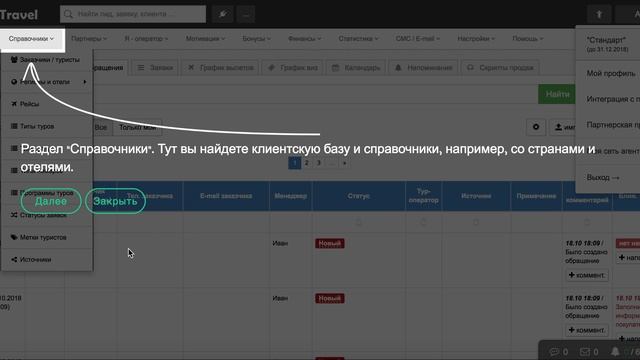Click the notification bell icon in the bottom bar
Screen dimensions: 640x360
point(615,351)
